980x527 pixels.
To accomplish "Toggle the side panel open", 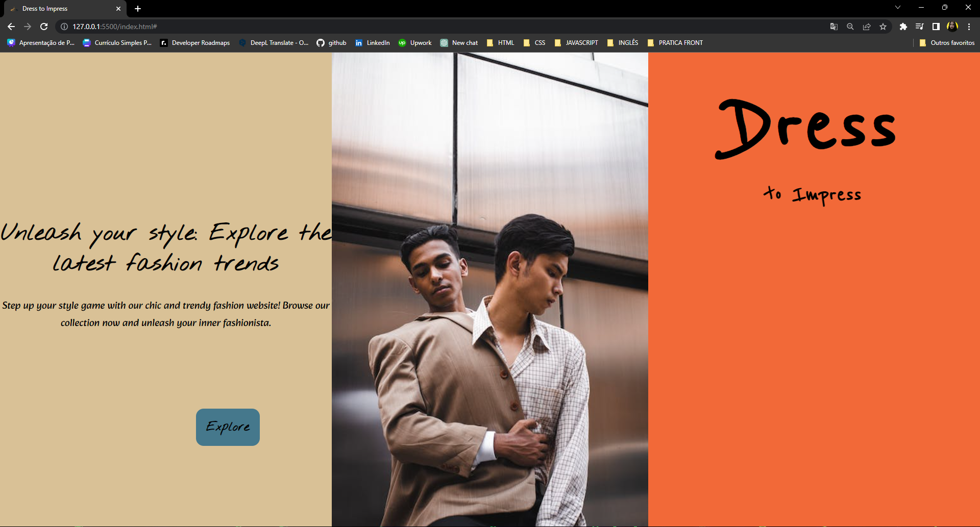I will click(936, 27).
